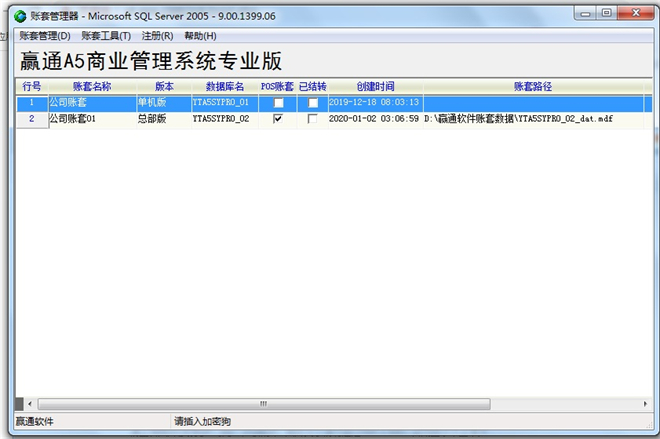Select the 公司账套01 name cell
The width and height of the screenshot is (660, 439).
(x=93, y=119)
